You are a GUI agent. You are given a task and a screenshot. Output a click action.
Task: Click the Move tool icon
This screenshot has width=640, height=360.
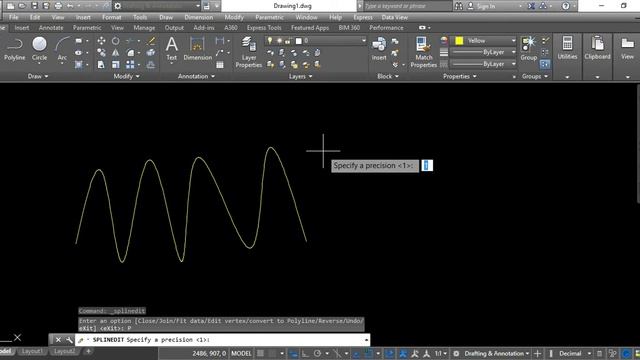click(x=101, y=41)
